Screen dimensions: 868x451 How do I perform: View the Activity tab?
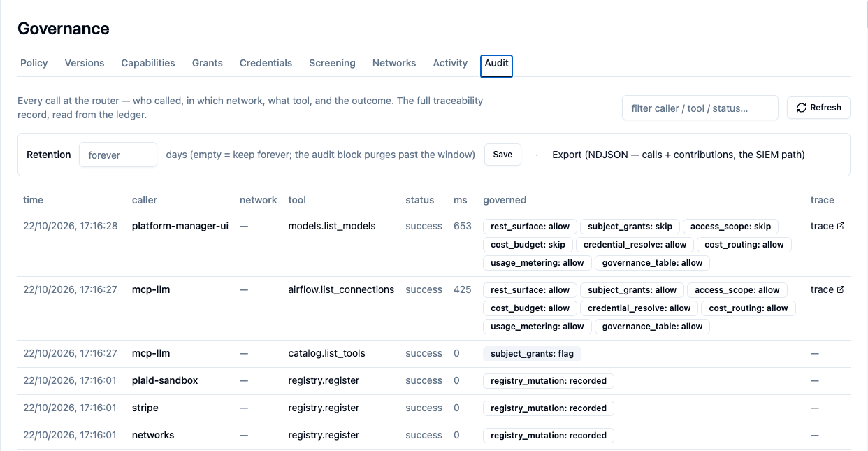450,63
